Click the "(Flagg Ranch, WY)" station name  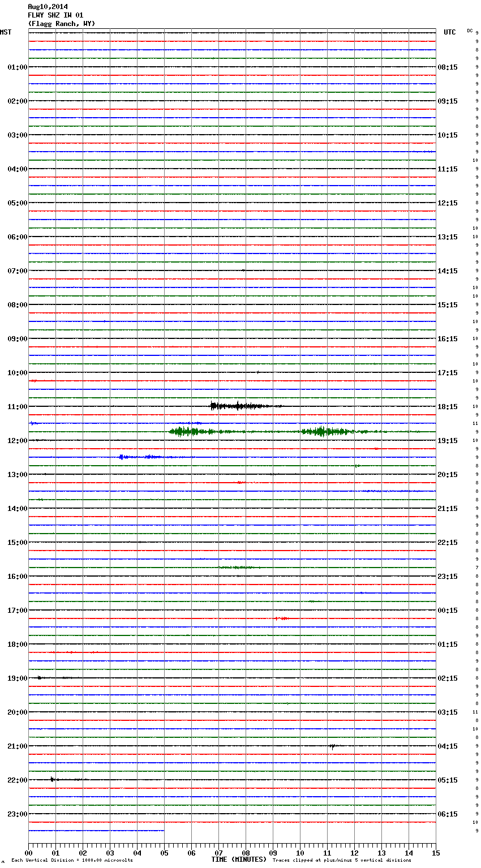pos(62,24)
